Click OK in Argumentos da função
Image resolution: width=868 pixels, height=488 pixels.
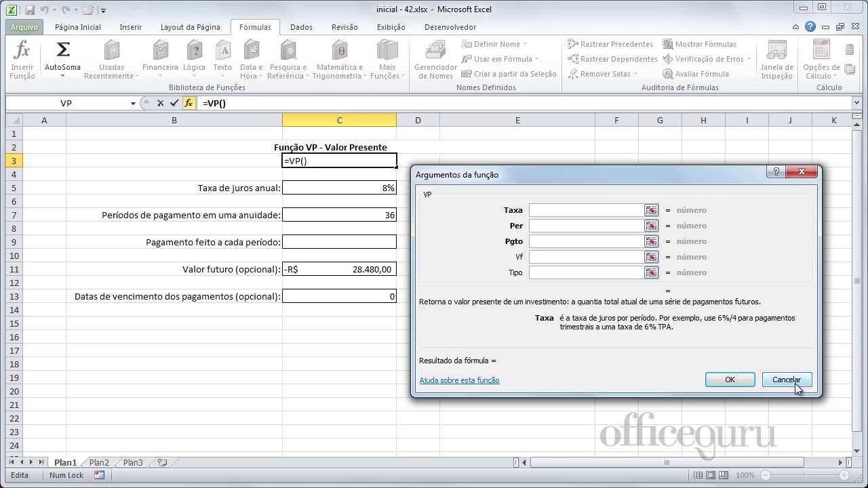pyautogui.click(x=730, y=380)
